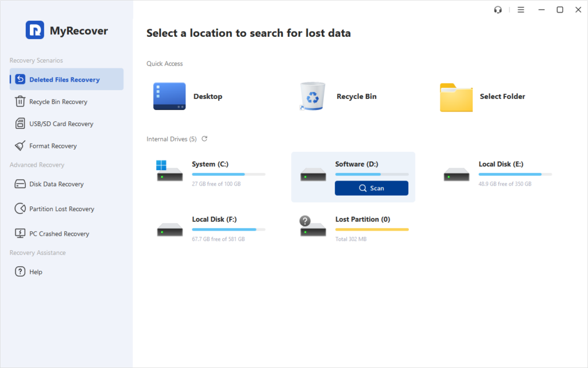Open the hamburger menu icon
This screenshot has width=588, height=368.
521,10
